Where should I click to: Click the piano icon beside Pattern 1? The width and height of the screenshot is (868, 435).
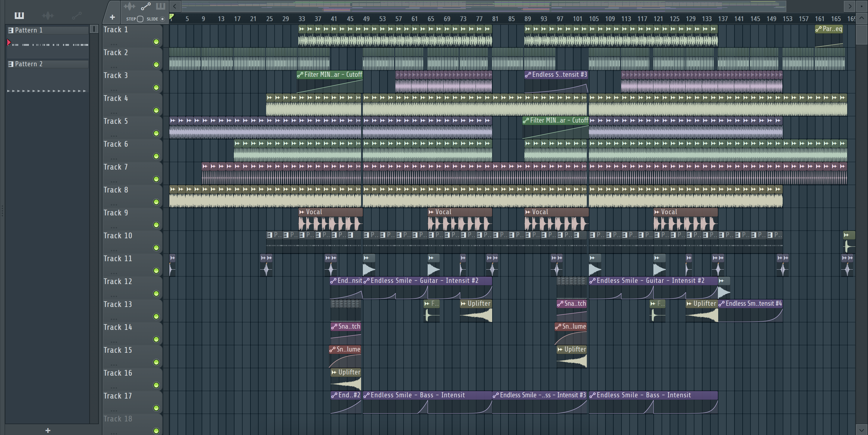click(x=11, y=30)
